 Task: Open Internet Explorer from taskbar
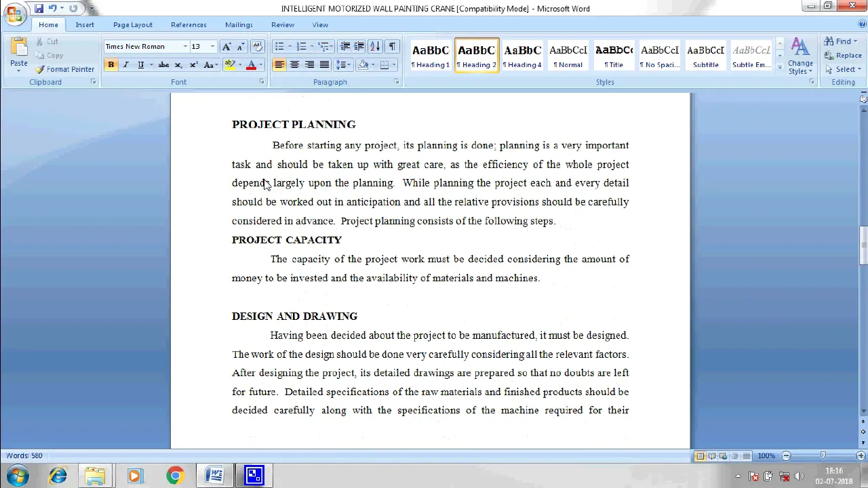[58, 476]
